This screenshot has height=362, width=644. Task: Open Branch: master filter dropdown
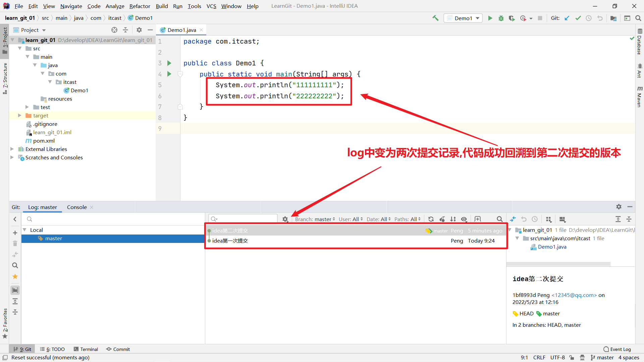[315, 219]
